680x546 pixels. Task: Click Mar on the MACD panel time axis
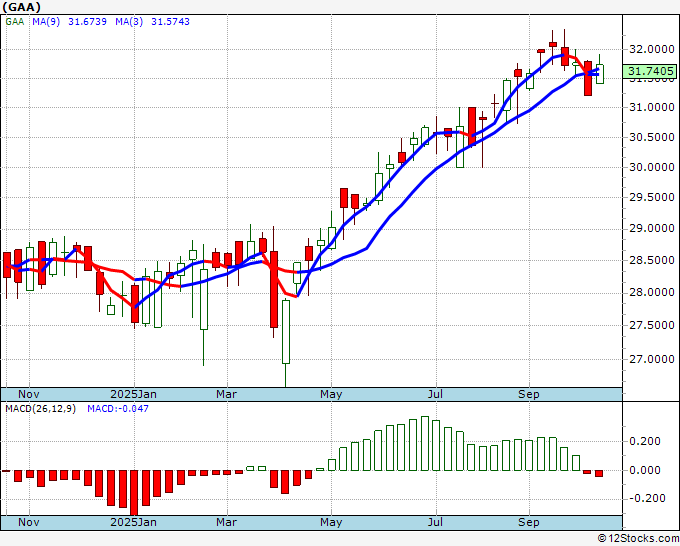pyautogui.click(x=226, y=522)
